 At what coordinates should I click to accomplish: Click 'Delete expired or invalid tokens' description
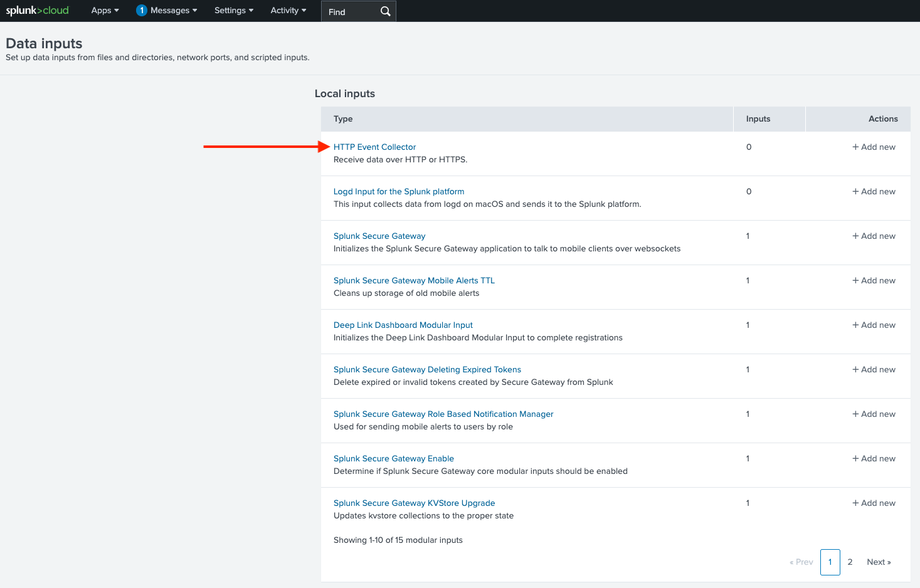pyautogui.click(x=473, y=382)
